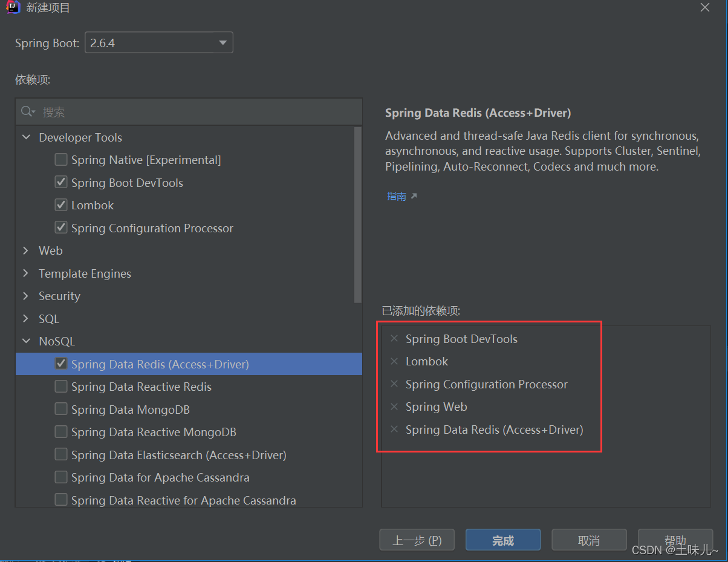Screen dimensions: 728x562
Task: Check Spring Native [Experimental] checkbox
Action: pyautogui.click(x=61, y=160)
